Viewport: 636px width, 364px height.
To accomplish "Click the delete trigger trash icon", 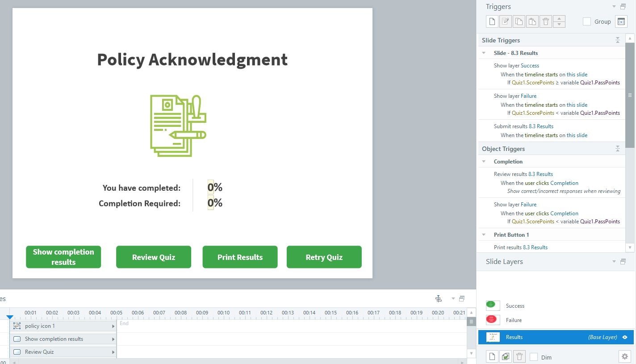I will click(545, 21).
